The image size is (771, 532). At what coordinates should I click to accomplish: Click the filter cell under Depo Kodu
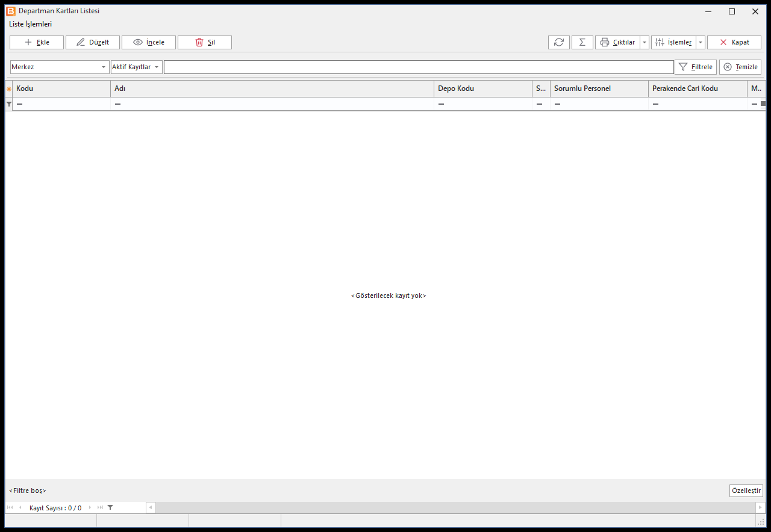483,104
